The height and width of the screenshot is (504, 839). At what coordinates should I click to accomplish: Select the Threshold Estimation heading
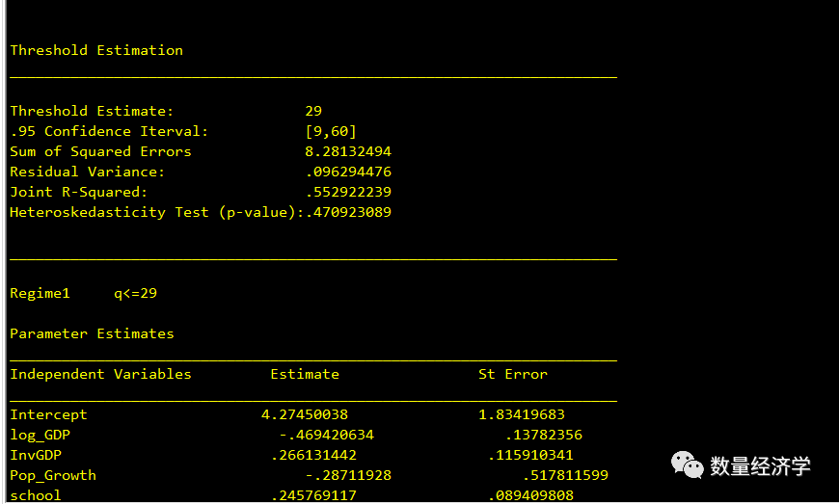coord(96,50)
